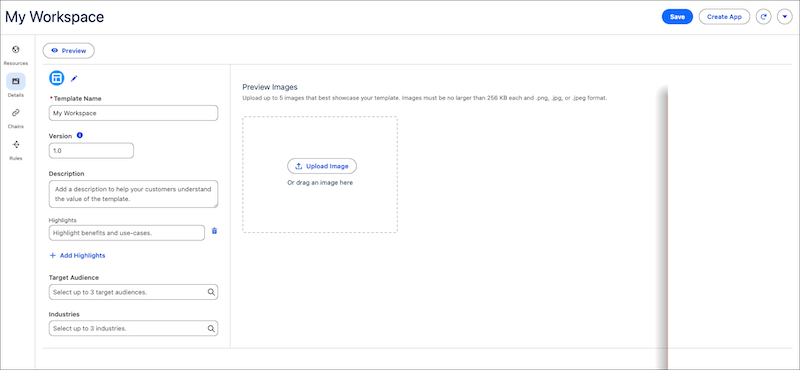Image resolution: width=800 pixels, height=370 pixels.
Task: Click into the Version field
Action: click(x=91, y=151)
